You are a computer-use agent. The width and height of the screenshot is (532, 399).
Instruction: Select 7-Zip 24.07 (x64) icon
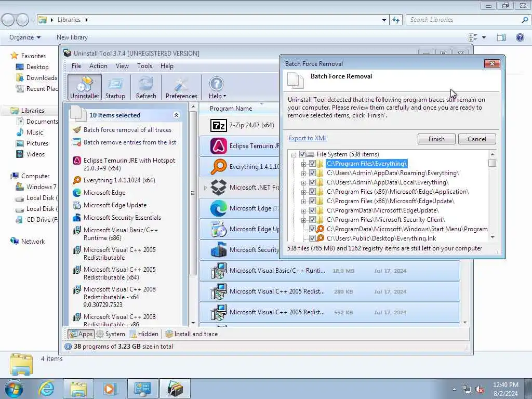(x=219, y=126)
